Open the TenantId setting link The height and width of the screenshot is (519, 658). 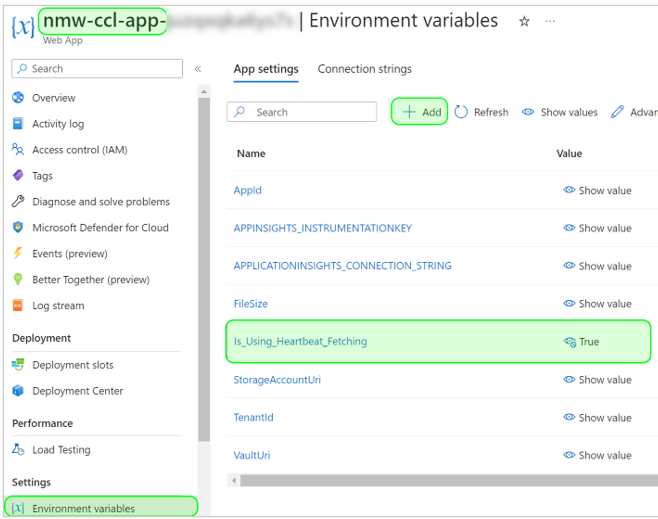pyautogui.click(x=253, y=417)
